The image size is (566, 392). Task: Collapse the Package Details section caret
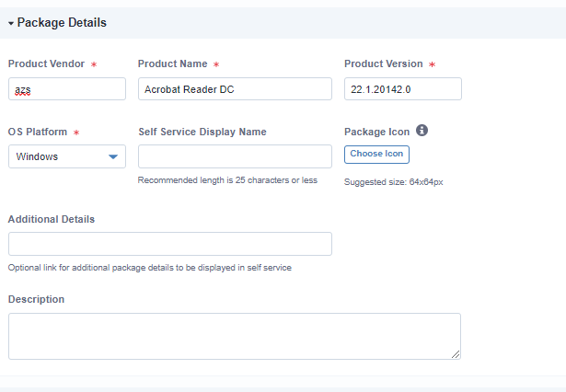(11, 23)
